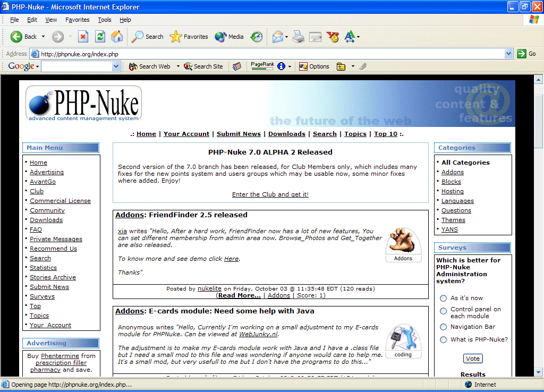Click the Go button beside the address bar
This screenshot has height=392, width=544.
[x=526, y=54]
